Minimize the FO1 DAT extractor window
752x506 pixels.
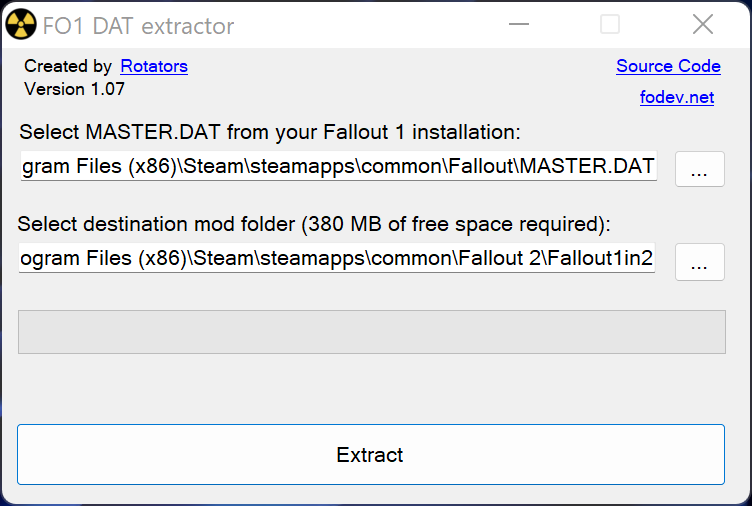[x=516, y=25]
